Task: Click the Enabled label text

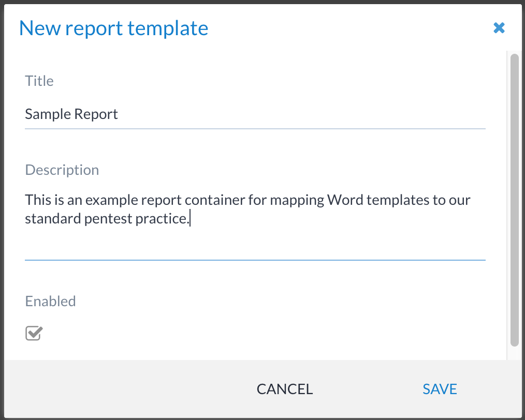Action: pos(50,302)
